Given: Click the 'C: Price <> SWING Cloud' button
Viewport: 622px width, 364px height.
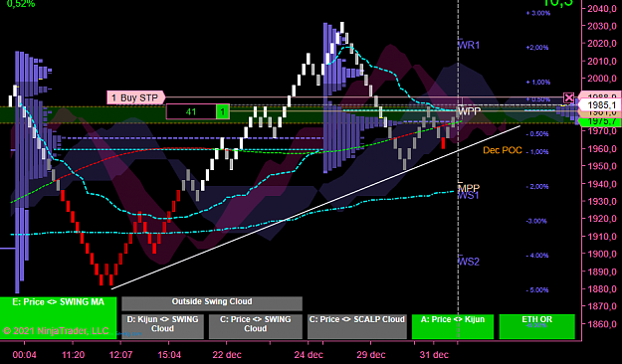Looking at the screenshot, I should click(x=256, y=326).
